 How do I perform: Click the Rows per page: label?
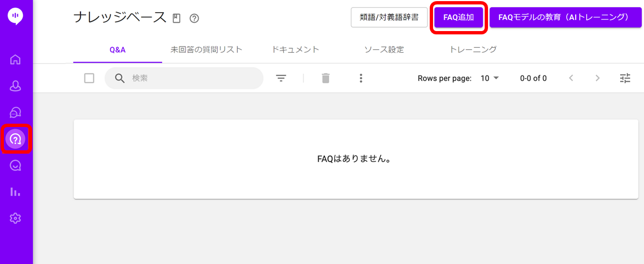444,78
